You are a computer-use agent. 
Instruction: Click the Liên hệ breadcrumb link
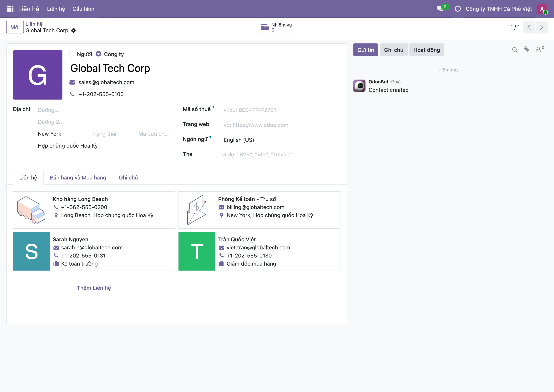(x=34, y=24)
